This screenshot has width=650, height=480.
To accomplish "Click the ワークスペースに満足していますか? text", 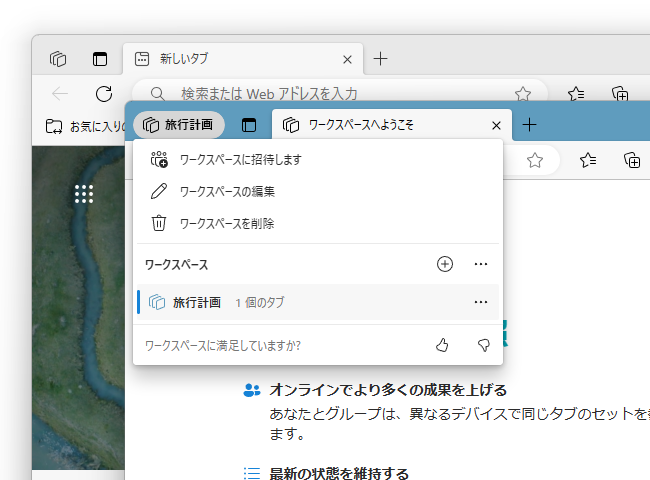I will [223, 345].
